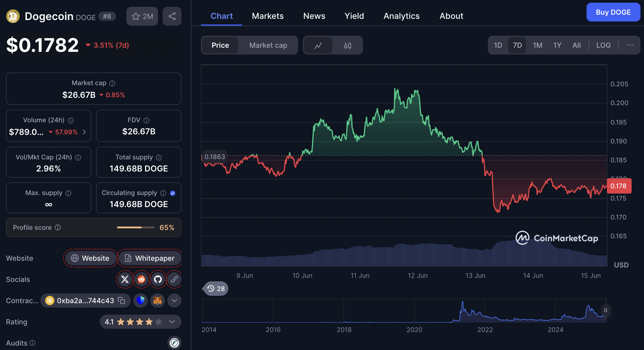Expand the 4.1 star rating dropdown

pos(172,322)
